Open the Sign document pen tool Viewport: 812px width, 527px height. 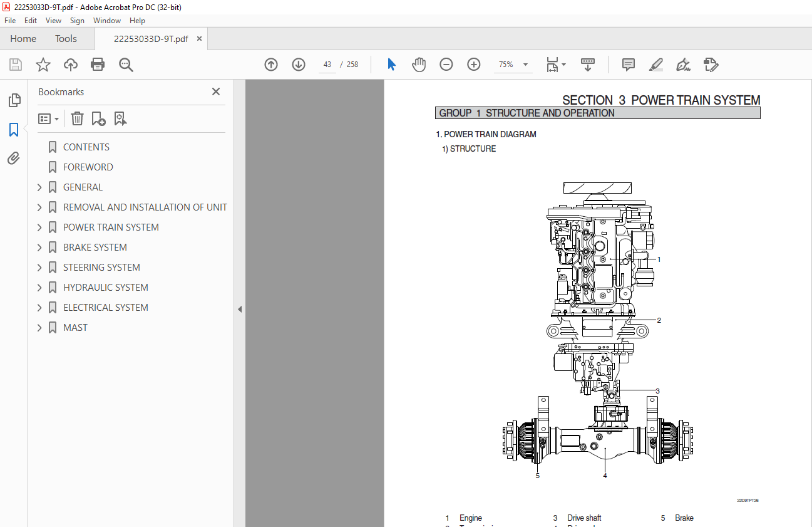[x=683, y=65]
